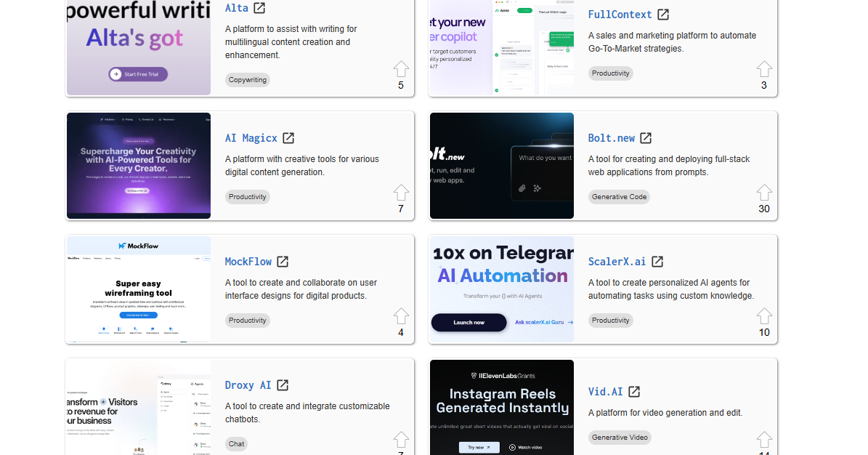This screenshot has width=868, height=455.
Task: Click the FullContext screenshot thumbnail
Action: (x=501, y=48)
